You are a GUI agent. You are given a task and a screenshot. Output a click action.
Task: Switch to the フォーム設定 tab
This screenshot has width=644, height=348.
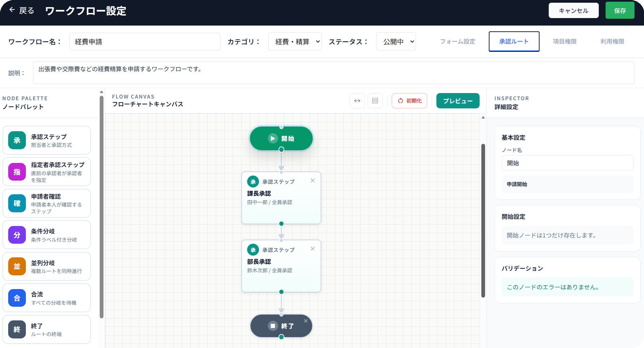(x=457, y=42)
